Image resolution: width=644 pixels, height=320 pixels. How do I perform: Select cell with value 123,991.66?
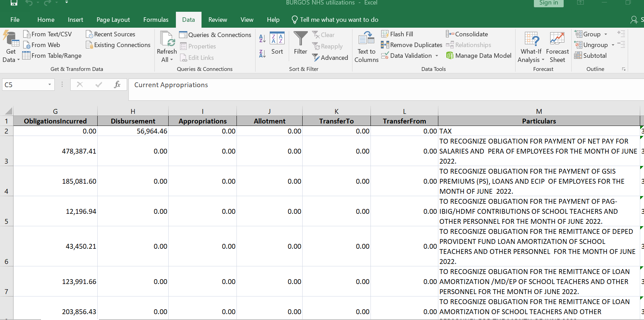[x=55, y=282]
